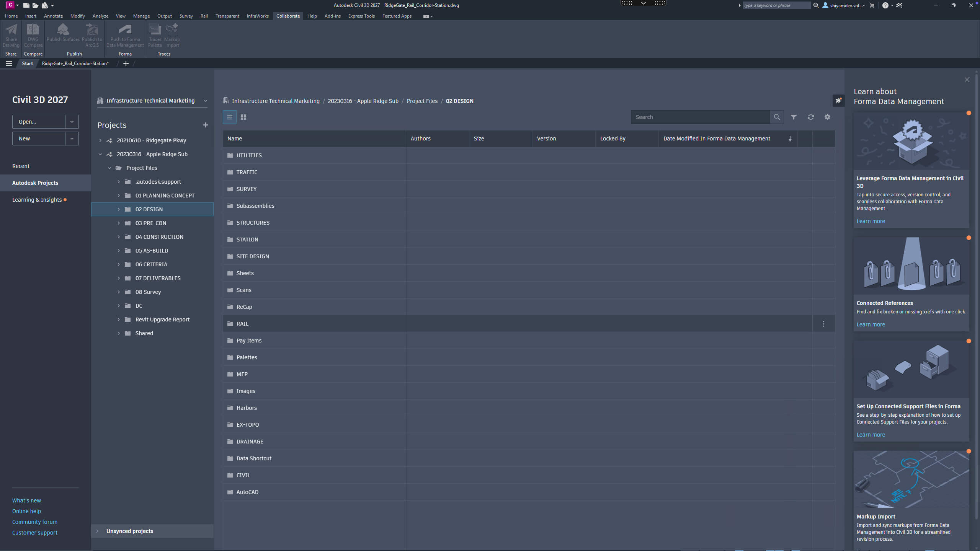The image size is (980, 551).
Task: Switch to RidgeGate_Rail_Corridor-Station drawing tab
Action: click(75, 64)
